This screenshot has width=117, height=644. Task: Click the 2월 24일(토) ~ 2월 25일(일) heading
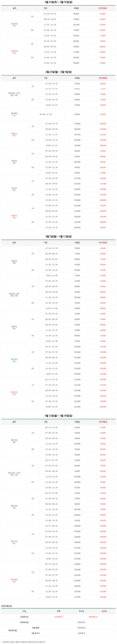pyautogui.click(x=58, y=2)
